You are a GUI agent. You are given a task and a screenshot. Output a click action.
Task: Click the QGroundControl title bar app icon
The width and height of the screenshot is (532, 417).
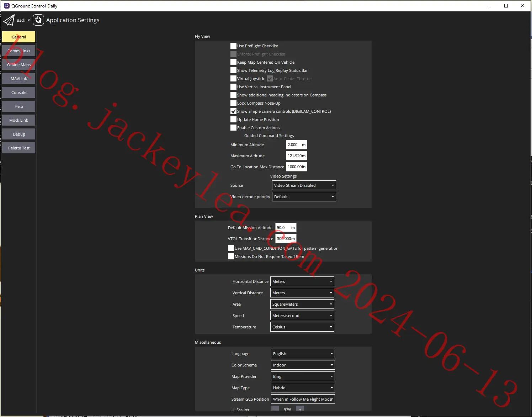pyautogui.click(x=6, y=6)
